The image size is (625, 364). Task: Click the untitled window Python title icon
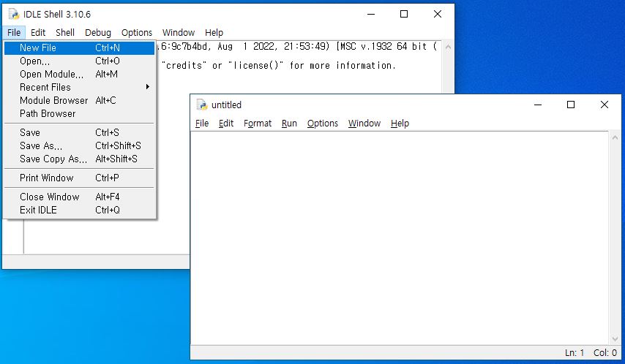click(x=202, y=105)
